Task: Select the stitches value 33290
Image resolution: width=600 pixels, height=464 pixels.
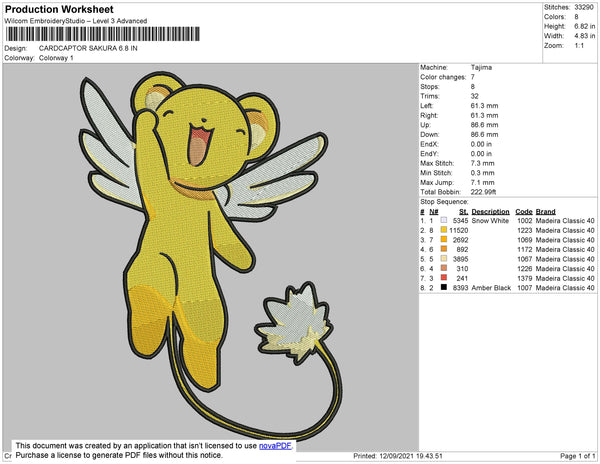Action: tap(584, 7)
